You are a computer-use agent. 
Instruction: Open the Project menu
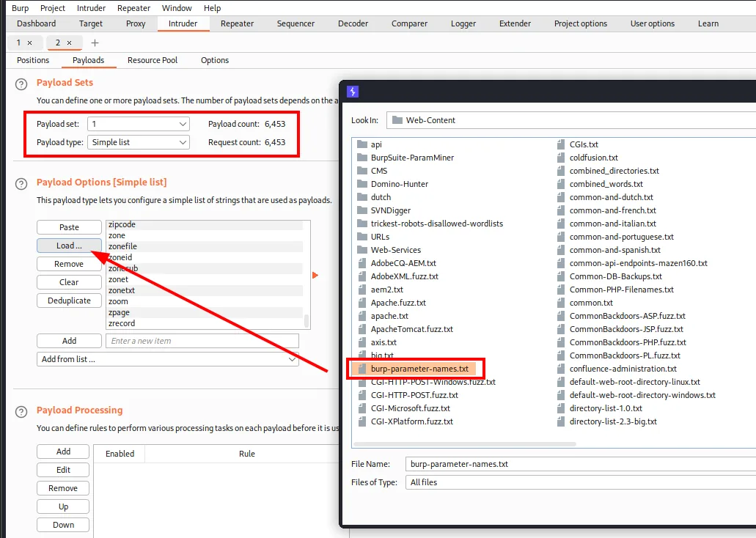53,8
